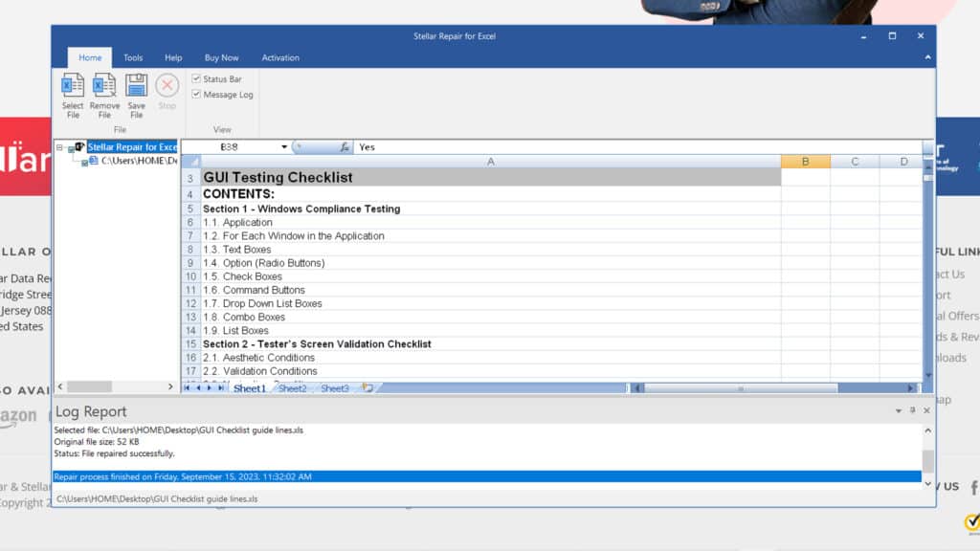The width and height of the screenshot is (980, 551).
Task: Minimize the Stellar Repair for Excel window
Action: tap(864, 36)
